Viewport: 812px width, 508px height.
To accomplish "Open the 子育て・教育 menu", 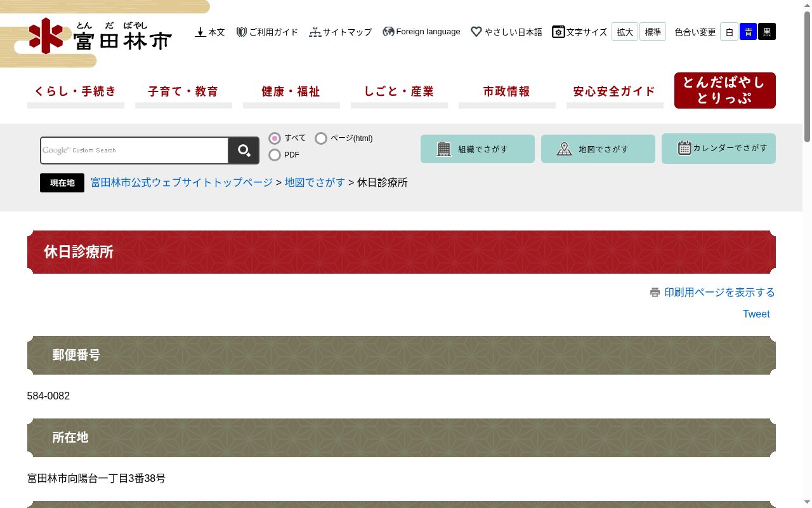I will pyautogui.click(x=183, y=92).
